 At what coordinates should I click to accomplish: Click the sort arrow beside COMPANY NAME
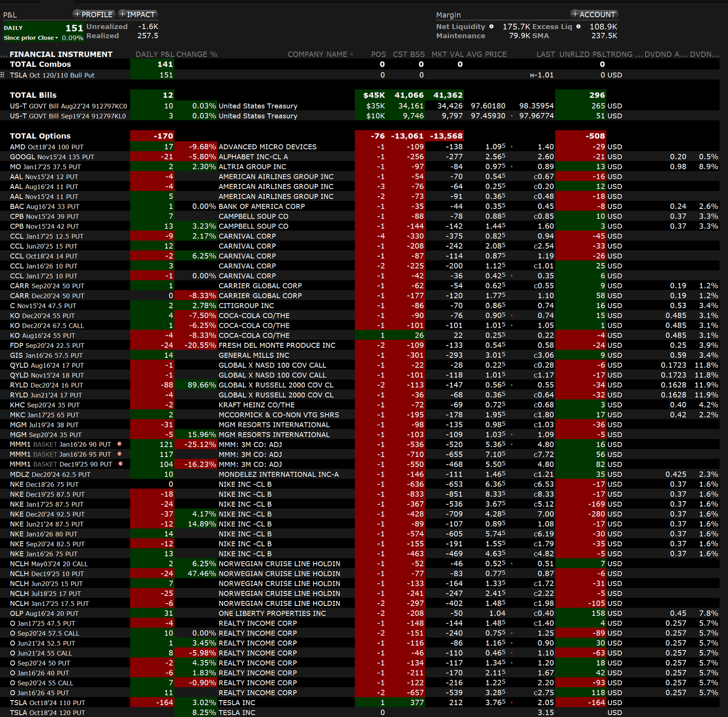[352, 54]
